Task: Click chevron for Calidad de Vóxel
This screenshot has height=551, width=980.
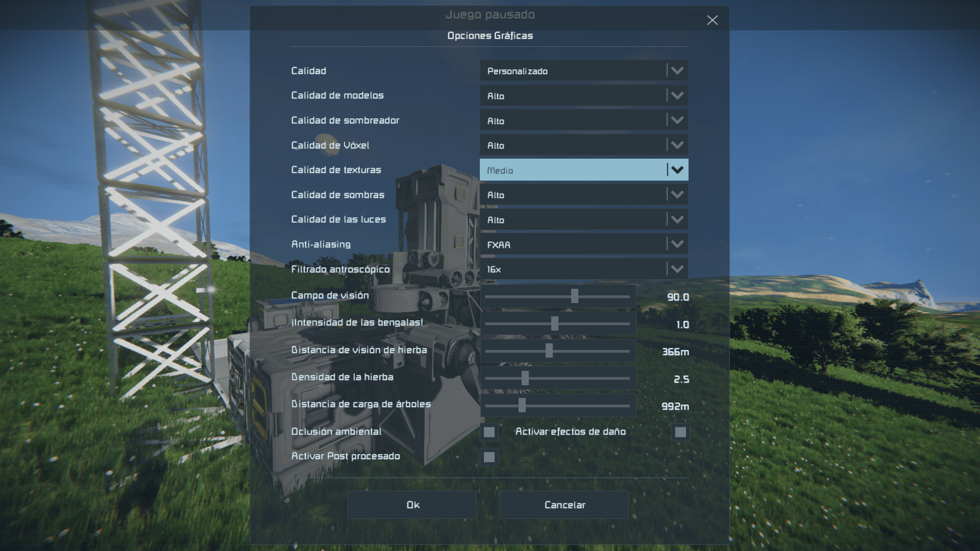Action: pos(677,145)
